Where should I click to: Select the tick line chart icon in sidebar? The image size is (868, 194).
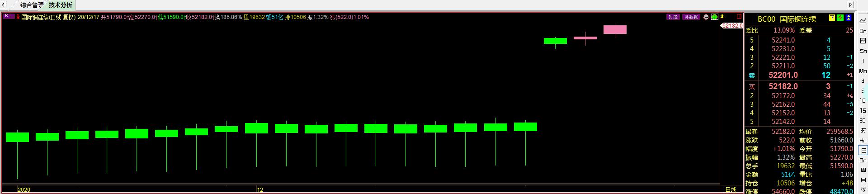pos(863,21)
